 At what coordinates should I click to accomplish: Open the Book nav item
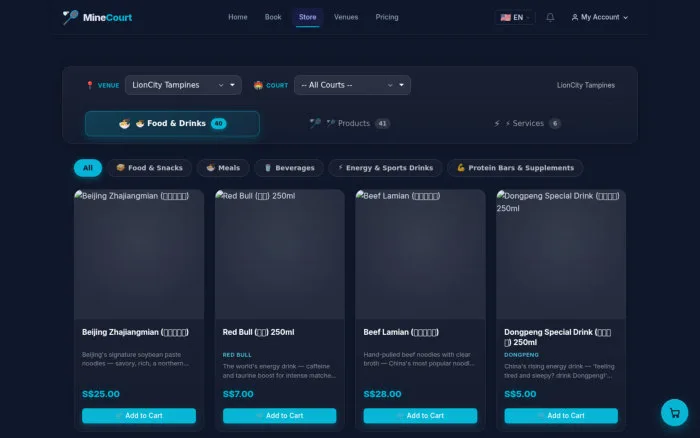coord(273,17)
